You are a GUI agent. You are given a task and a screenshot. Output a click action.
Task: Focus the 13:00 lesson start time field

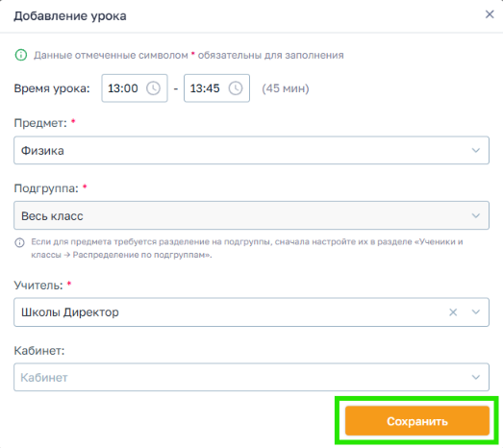click(x=135, y=88)
